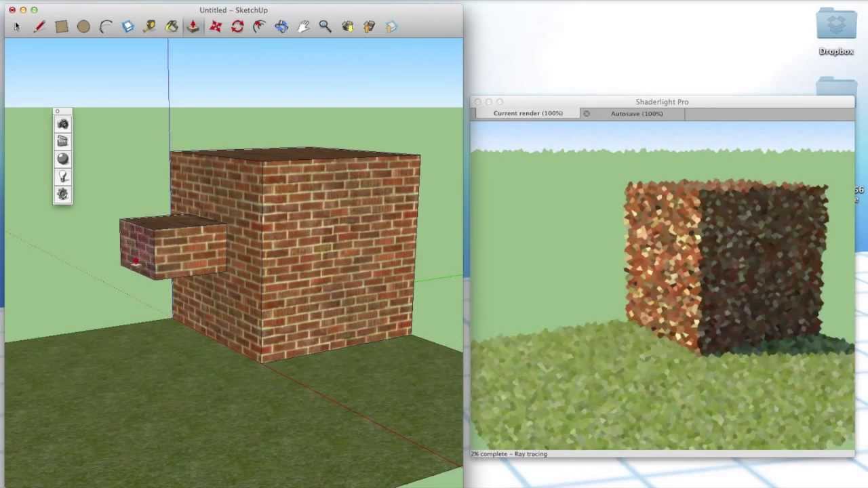
Task: Open Shaderlight render settings gear
Action: [x=63, y=195]
